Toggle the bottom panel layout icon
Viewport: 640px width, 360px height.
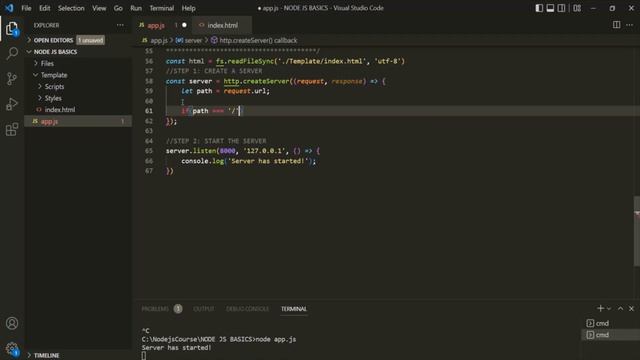(x=550, y=8)
